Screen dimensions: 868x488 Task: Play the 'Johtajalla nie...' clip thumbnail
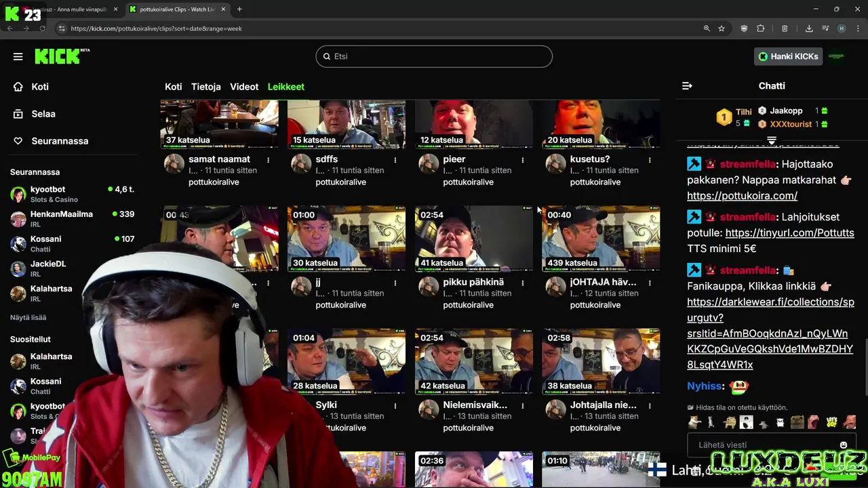pyautogui.click(x=601, y=361)
